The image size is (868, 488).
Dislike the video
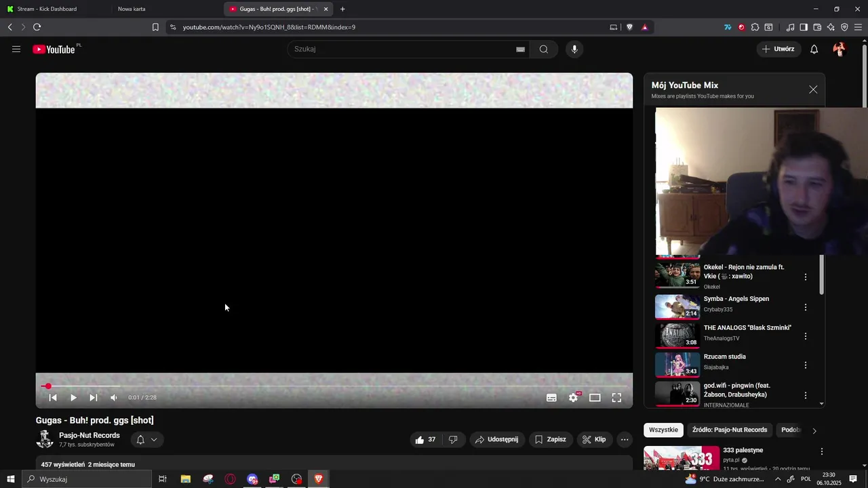point(453,439)
